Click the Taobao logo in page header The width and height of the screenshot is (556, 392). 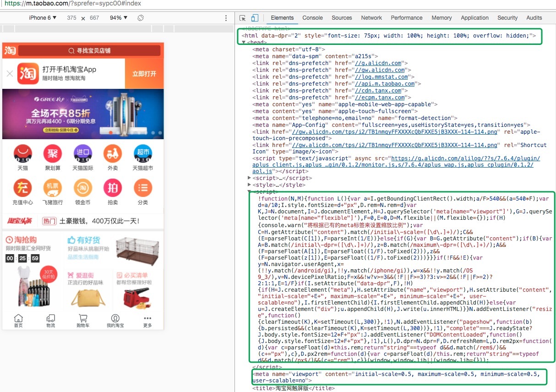[x=10, y=50]
